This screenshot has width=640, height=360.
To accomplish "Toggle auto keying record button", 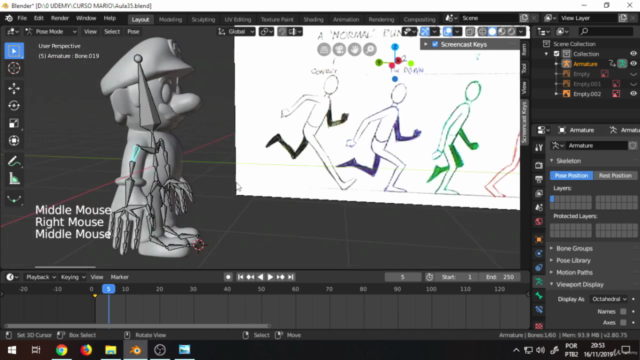I will 228,277.
